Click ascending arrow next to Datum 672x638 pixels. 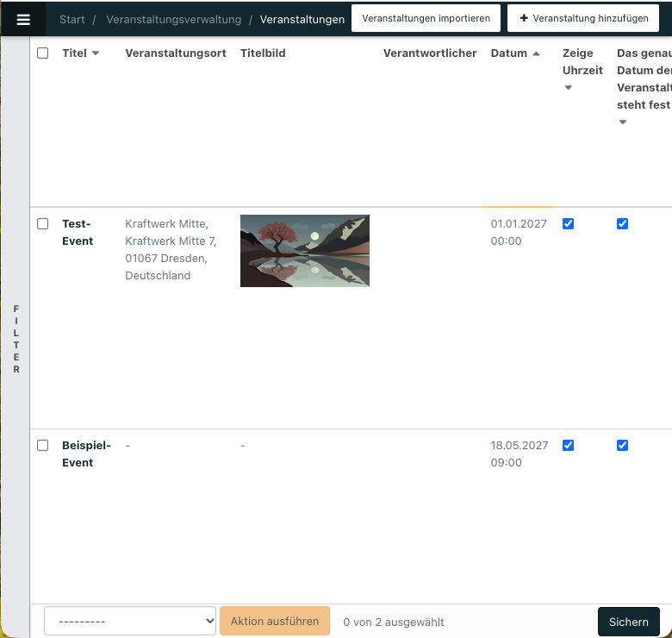click(x=536, y=53)
